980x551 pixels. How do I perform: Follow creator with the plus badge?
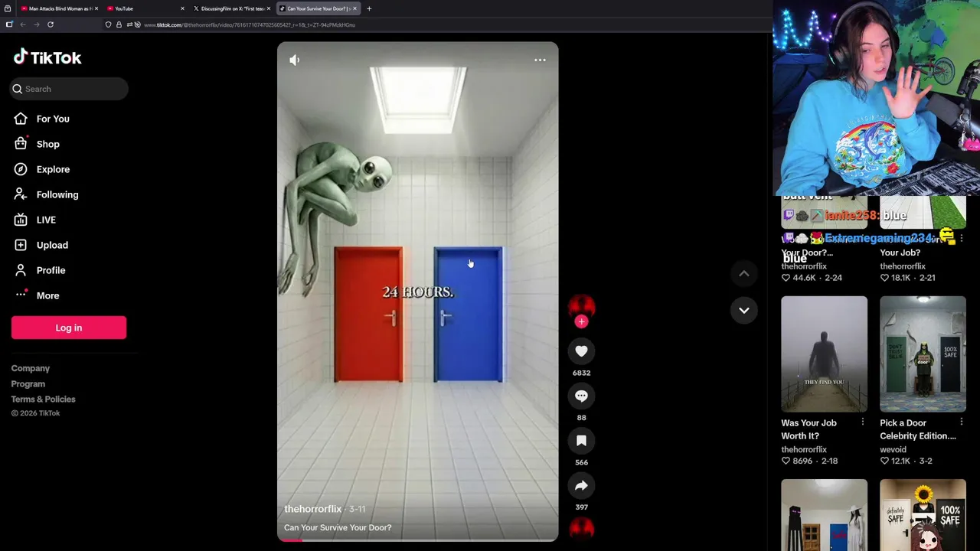click(581, 321)
